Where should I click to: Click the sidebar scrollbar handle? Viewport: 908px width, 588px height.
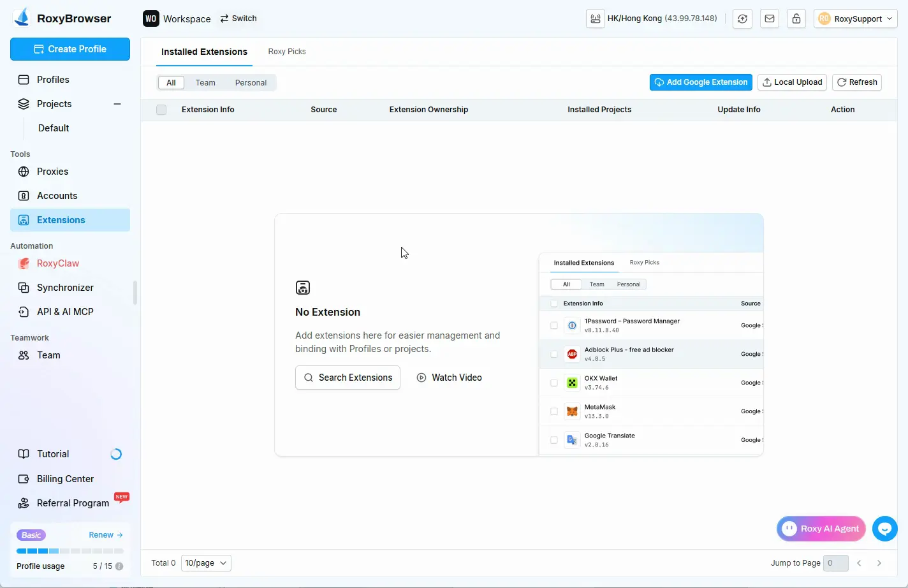coord(135,293)
